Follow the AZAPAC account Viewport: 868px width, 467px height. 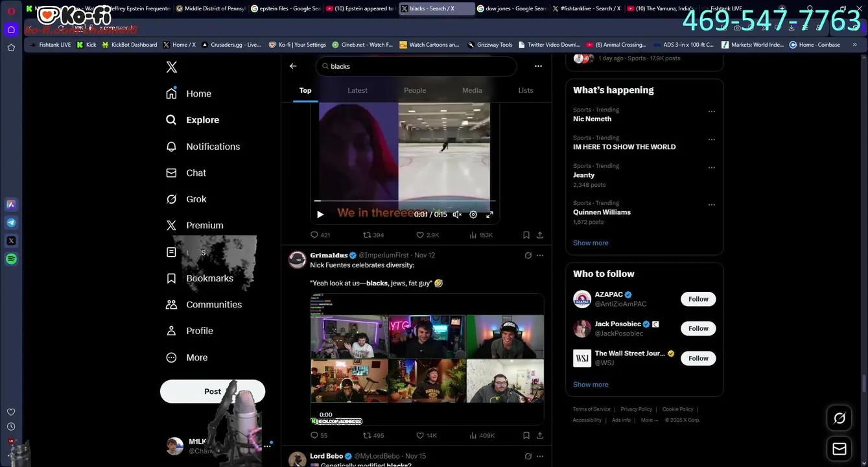point(698,299)
